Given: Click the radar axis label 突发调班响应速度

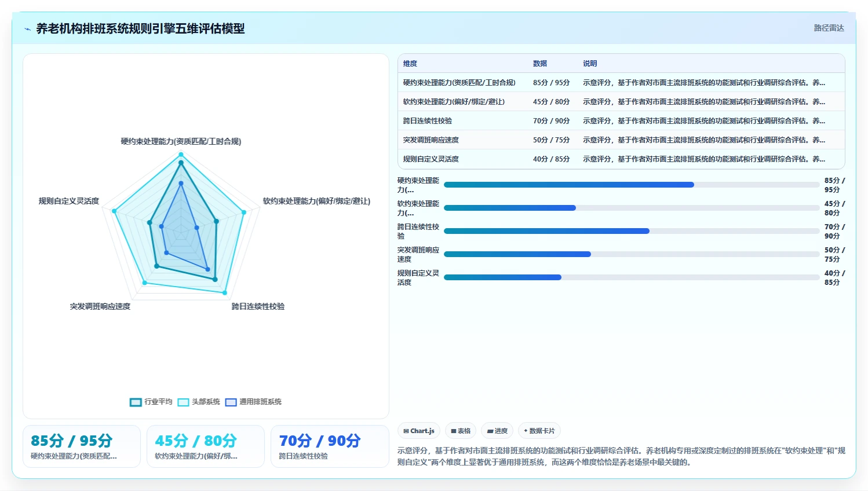Looking at the screenshot, I should [x=100, y=306].
